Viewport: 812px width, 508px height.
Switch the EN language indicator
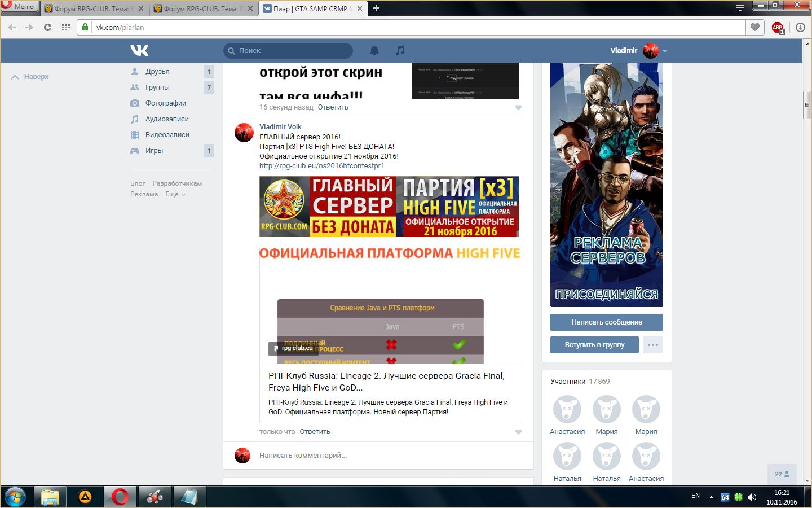(695, 496)
